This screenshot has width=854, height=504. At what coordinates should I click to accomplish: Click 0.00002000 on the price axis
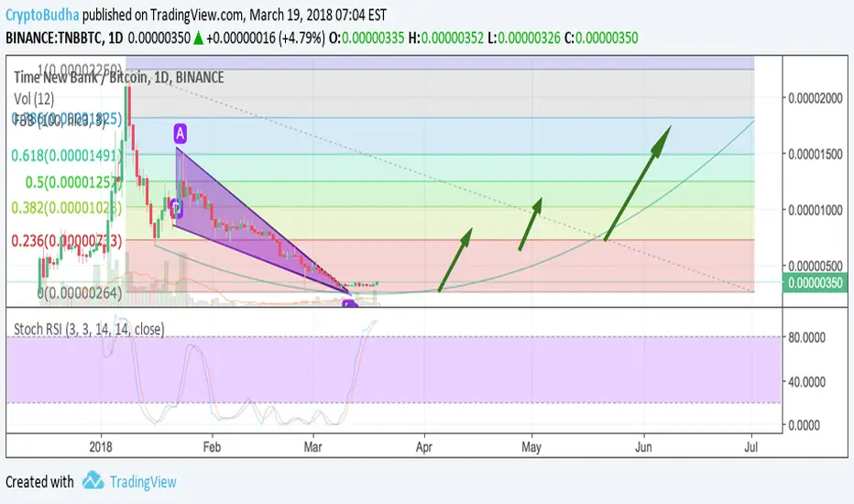816,98
